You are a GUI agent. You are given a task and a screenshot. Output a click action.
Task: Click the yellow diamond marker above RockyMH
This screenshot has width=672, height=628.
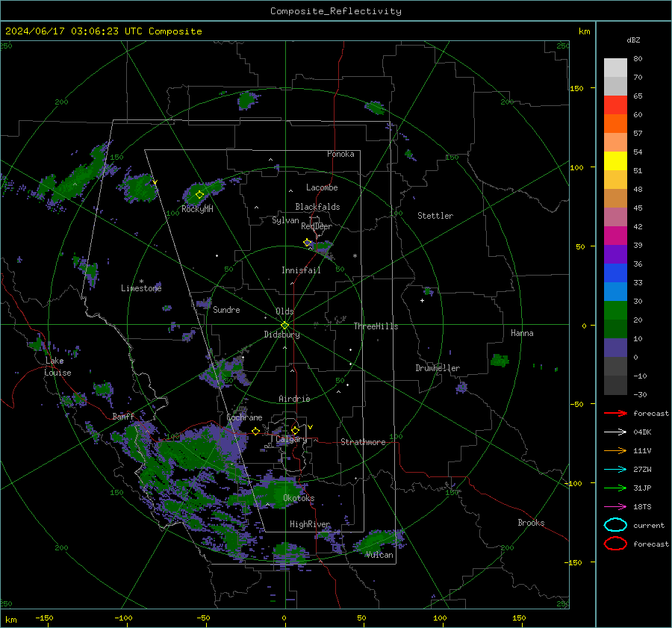coord(199,195)
